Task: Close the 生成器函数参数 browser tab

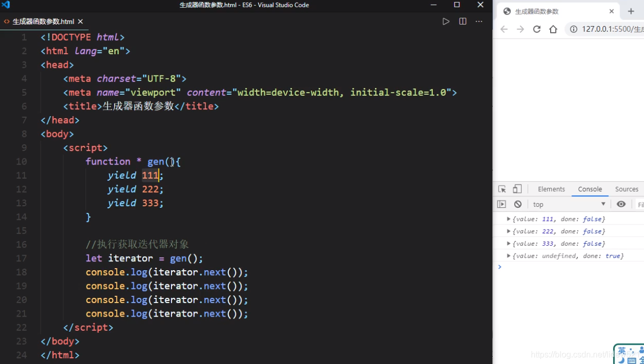Action: 612,11
